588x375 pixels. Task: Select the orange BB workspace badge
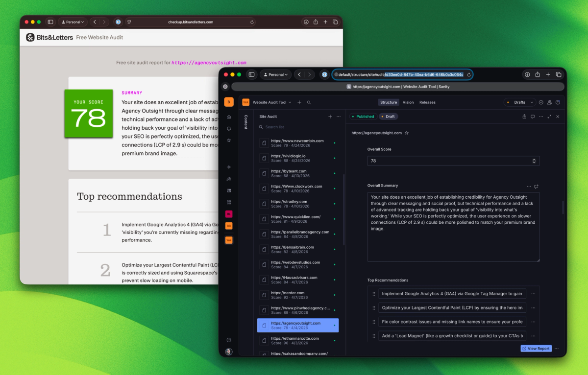coord(229,226)
